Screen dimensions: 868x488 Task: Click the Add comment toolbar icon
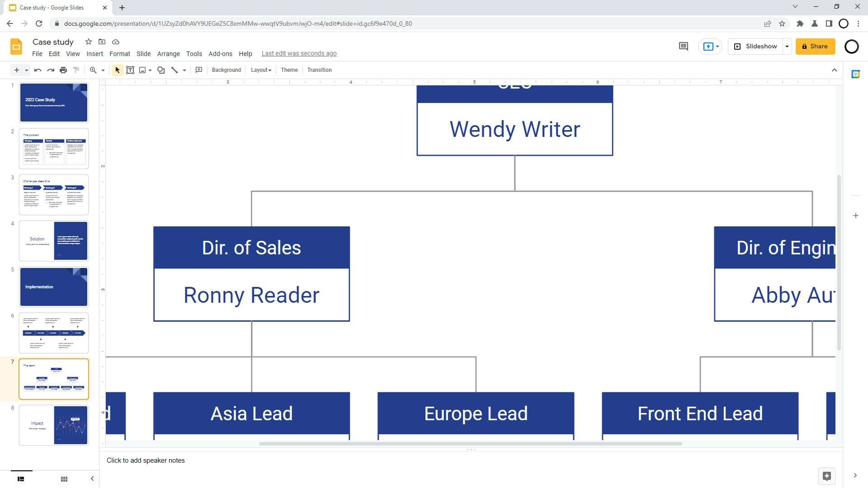tap(199, 70)
